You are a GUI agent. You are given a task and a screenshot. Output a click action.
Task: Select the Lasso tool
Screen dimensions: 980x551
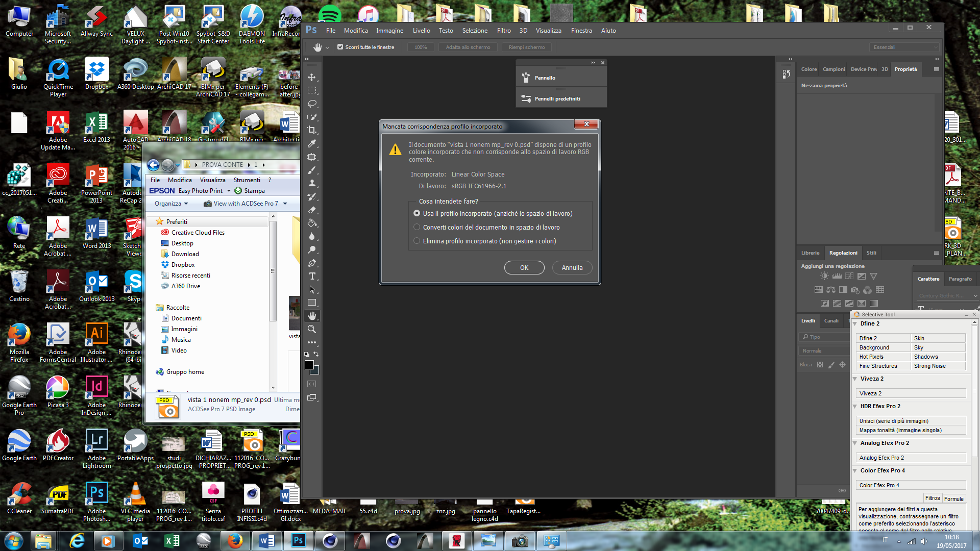point(312,104)
